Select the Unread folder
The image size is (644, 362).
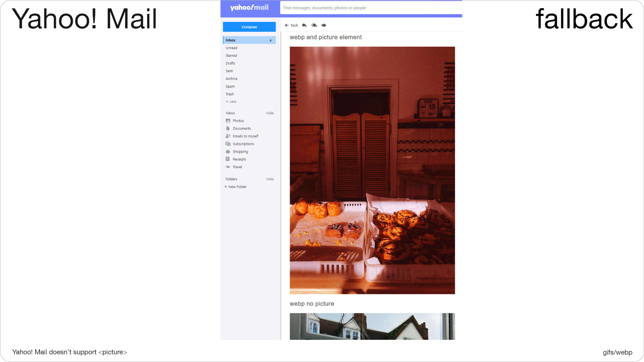point(231,48)
